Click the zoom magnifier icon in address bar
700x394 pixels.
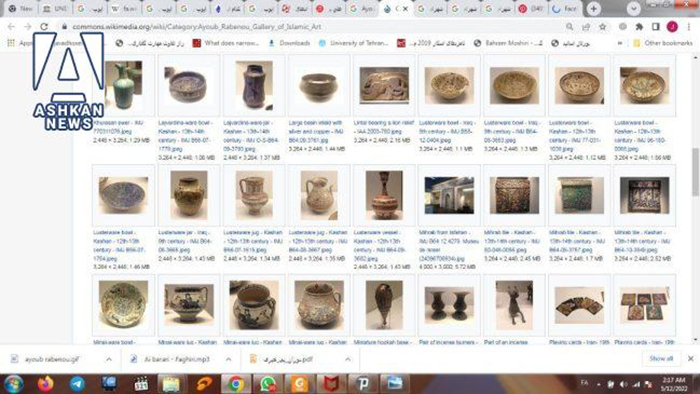point(570,27)
